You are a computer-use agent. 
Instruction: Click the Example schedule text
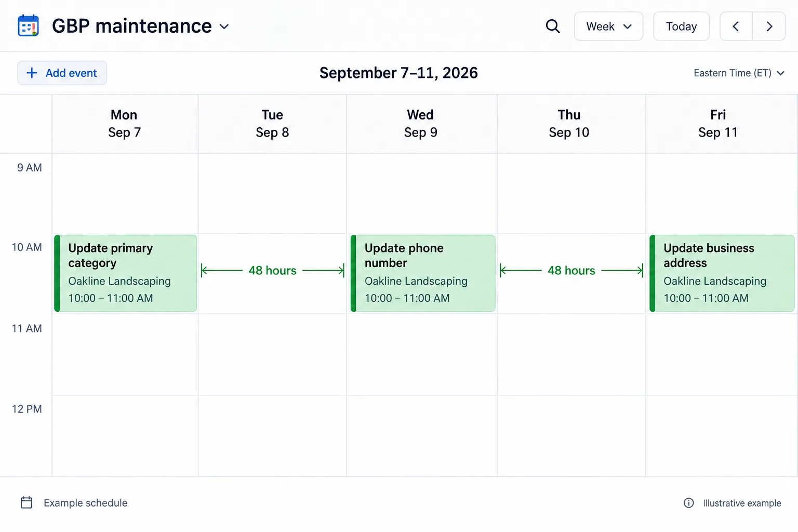86,503
